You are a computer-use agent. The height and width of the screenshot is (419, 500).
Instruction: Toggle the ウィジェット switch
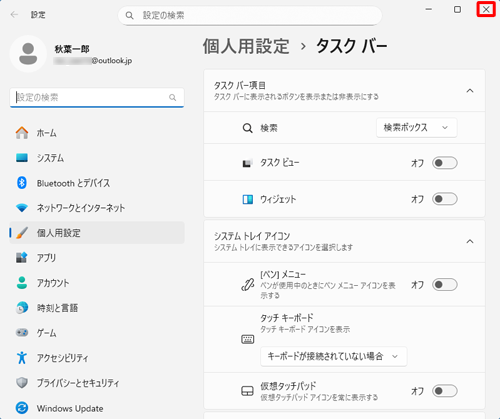(445, 199)
